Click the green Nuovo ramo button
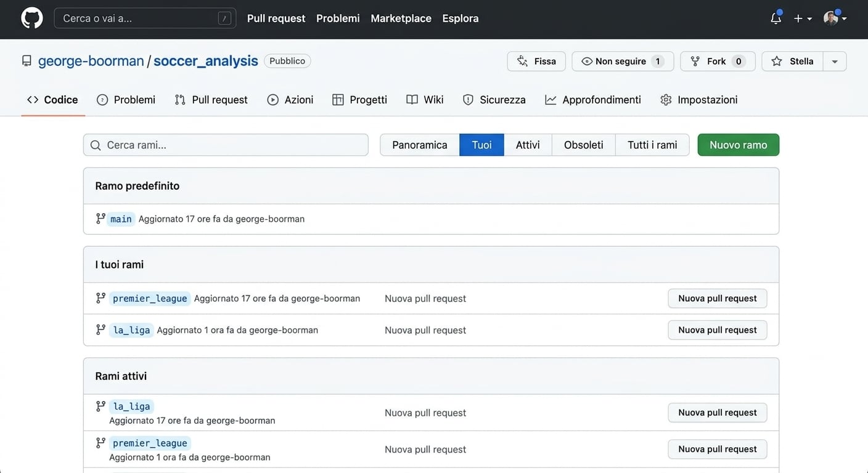Viewport: 868px width, 473px height. pos(739,145)
